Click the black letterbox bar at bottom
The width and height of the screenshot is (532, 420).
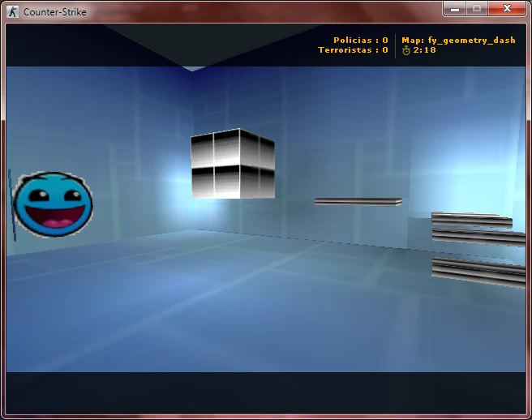pyautogui.click(x=266, y=393)
